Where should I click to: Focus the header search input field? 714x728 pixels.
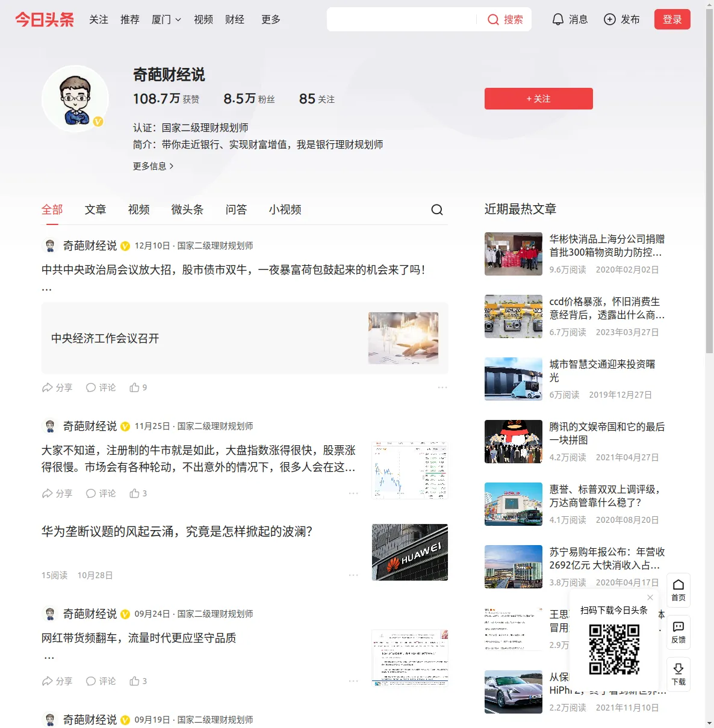click(402, 19)
